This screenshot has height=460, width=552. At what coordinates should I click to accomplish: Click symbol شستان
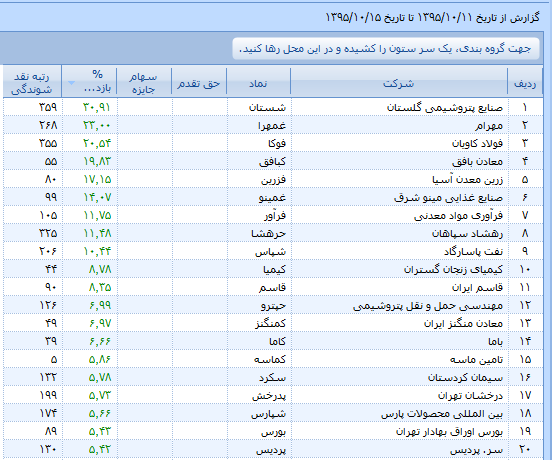click(268, 107)
